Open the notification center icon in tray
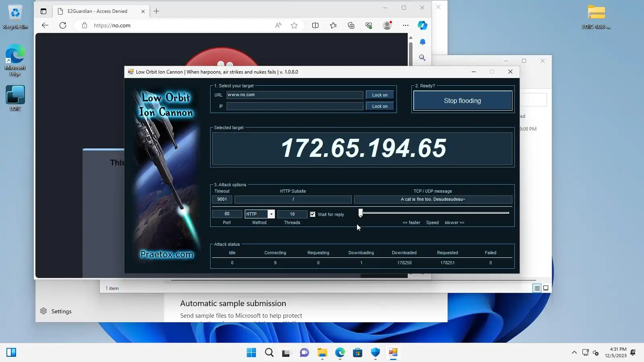 coord(633,352)
